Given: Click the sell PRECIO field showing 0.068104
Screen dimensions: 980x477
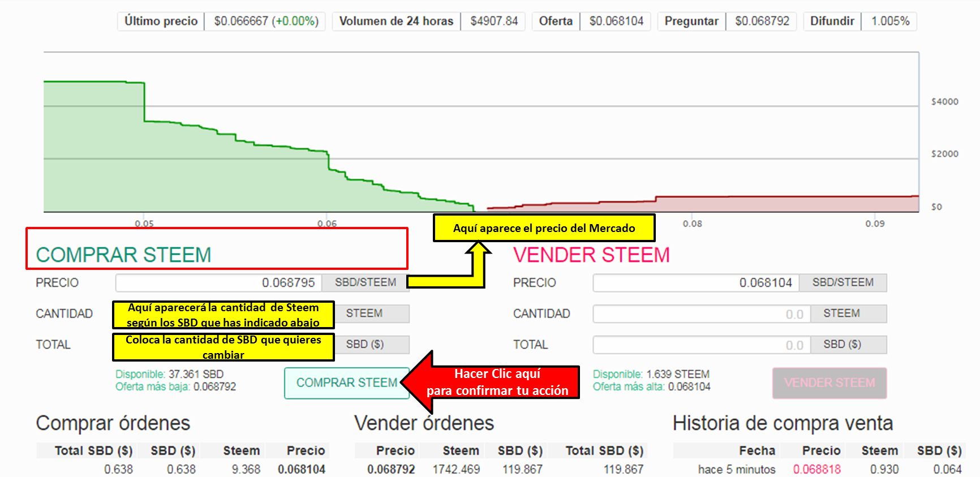Looking at the screenshot, I should coord(696,282).
